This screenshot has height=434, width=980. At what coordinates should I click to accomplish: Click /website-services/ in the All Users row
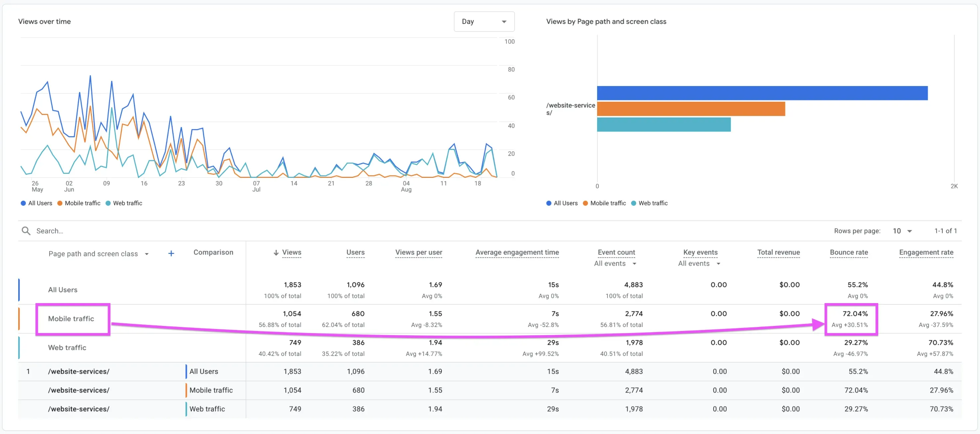tap(79, 371)
